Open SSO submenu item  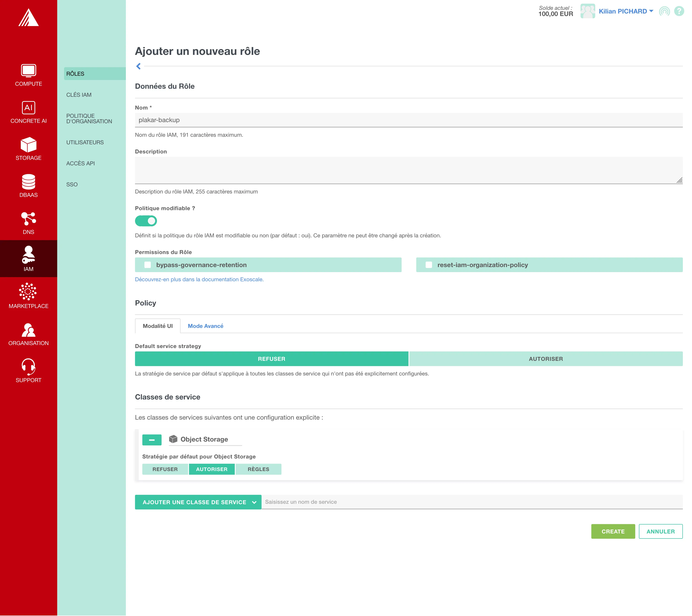pos(72,185)
